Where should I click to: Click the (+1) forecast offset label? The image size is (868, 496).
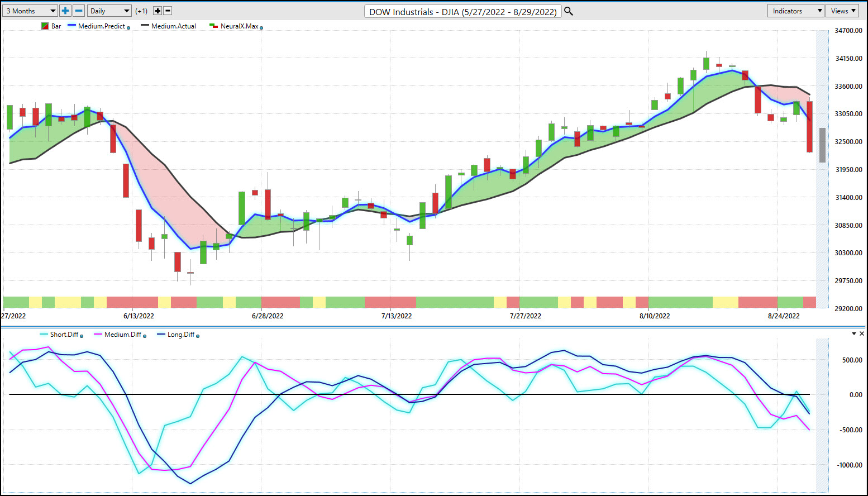point(141,11)
